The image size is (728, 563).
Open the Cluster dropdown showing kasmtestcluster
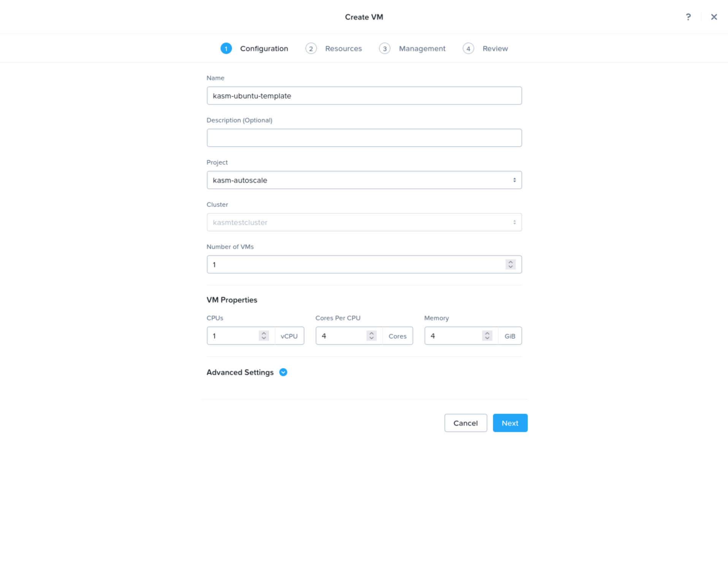pyautogui.click(x=364, y=222)
